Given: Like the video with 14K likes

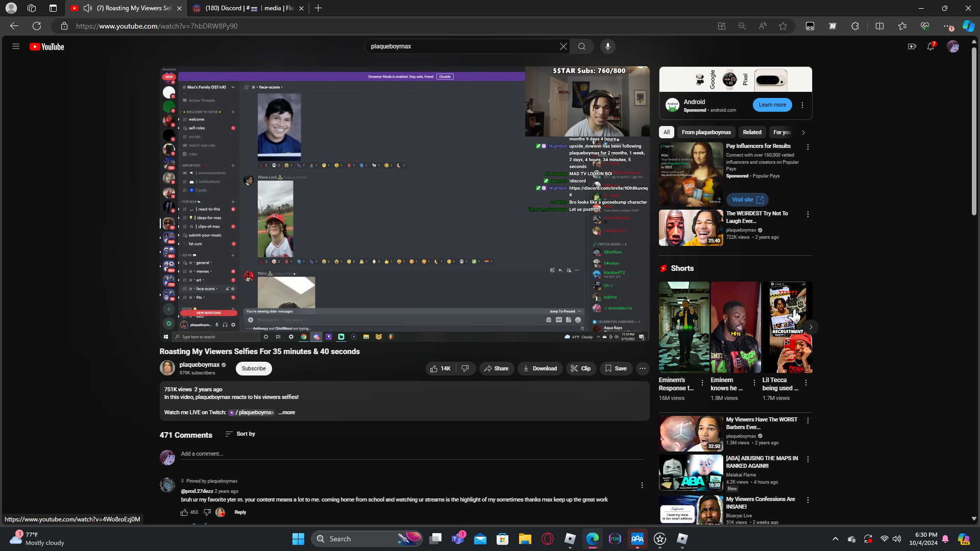Looking at the screenshot, I should [440, 368].
